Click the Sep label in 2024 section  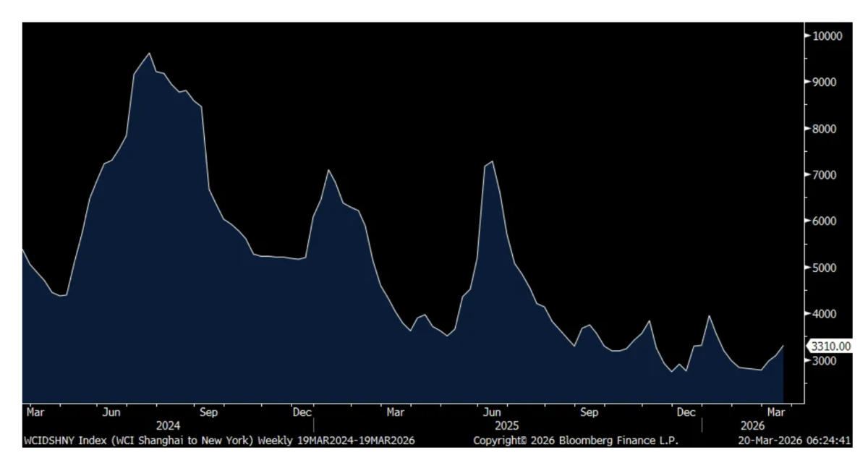[208, 412]
